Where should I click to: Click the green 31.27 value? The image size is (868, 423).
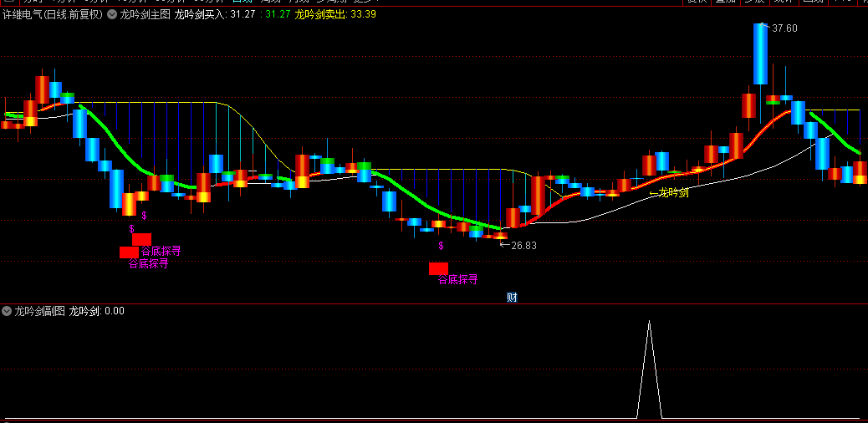tap(278, 15)
